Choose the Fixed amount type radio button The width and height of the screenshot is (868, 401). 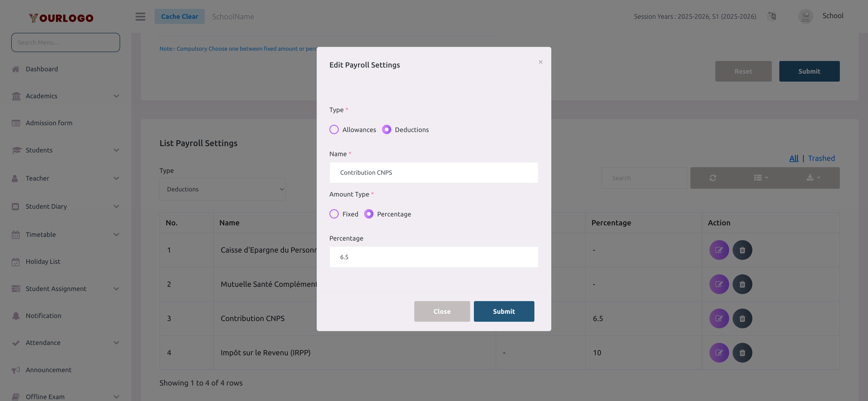334,214
